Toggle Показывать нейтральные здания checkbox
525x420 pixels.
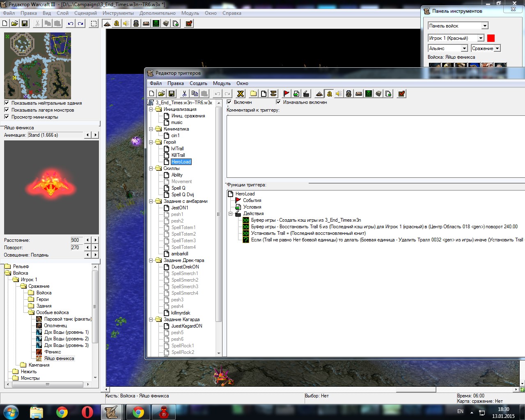click(7, 103)
